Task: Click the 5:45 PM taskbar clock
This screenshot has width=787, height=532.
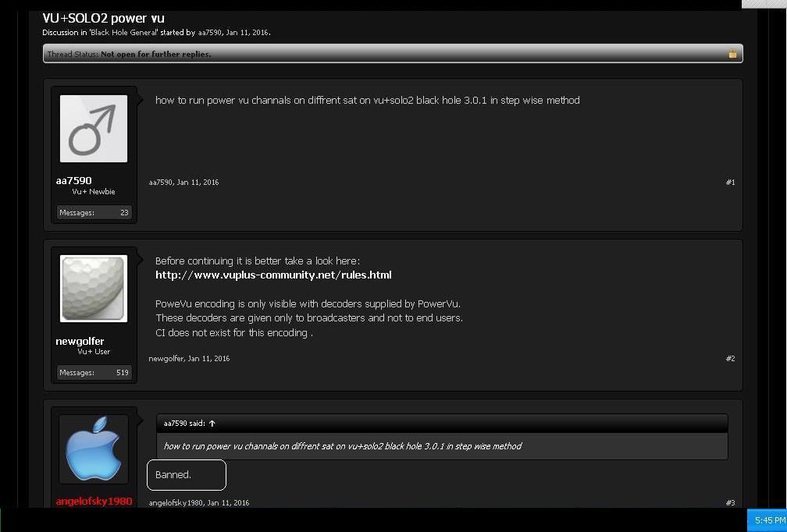Action: [769, 520]
